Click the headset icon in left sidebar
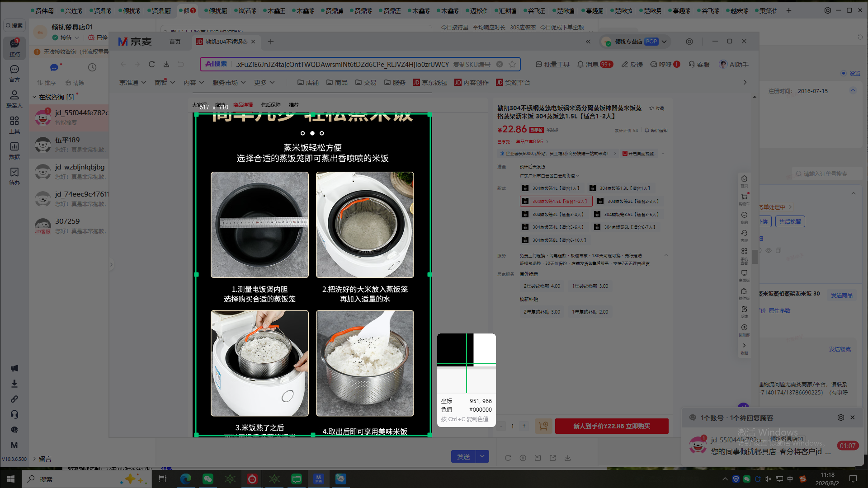This screenshot has width=868, height=488. coord(14,414)
